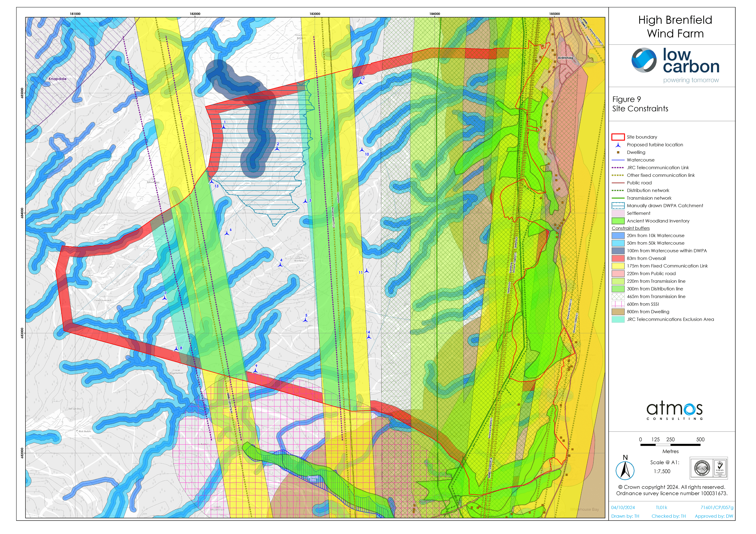This screenshot has height=534, width=756.
Task: Click the proposed turbine legend symbol
Action: pos(618,145)
